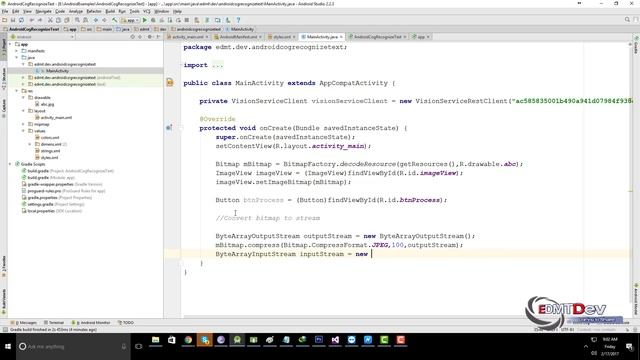Collapse the app module node
The image size is (640, 360).
pyautogui.click(x=11, y=44)
